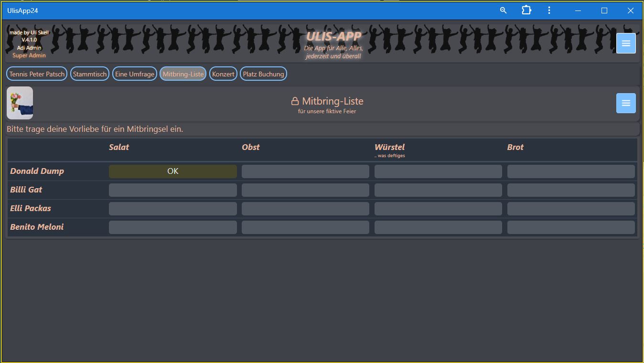Open the three-dot options menu in title bar
Screen dimensions: 644x363
coord(549,11)
